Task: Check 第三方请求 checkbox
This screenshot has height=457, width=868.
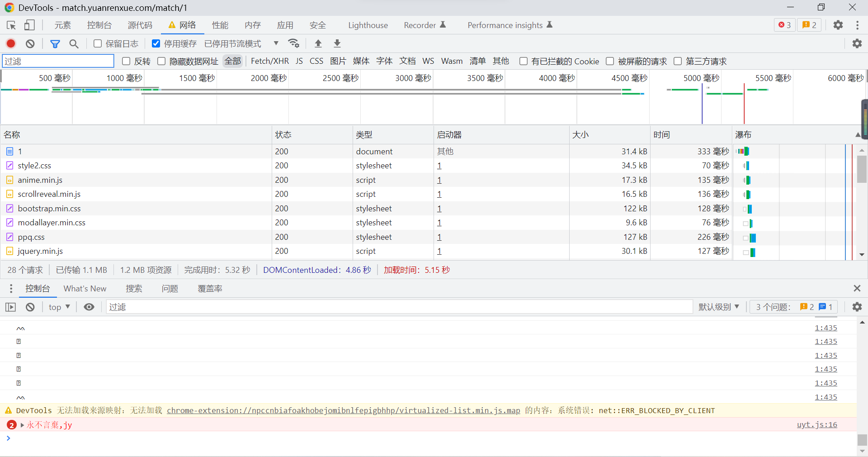Action: (x=678, y=61)
